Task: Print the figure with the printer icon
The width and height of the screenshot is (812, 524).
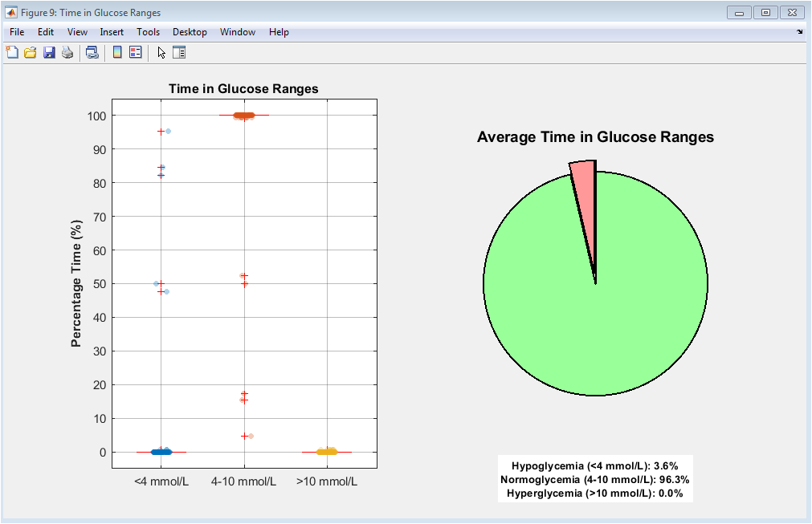Action: point(67,53)
